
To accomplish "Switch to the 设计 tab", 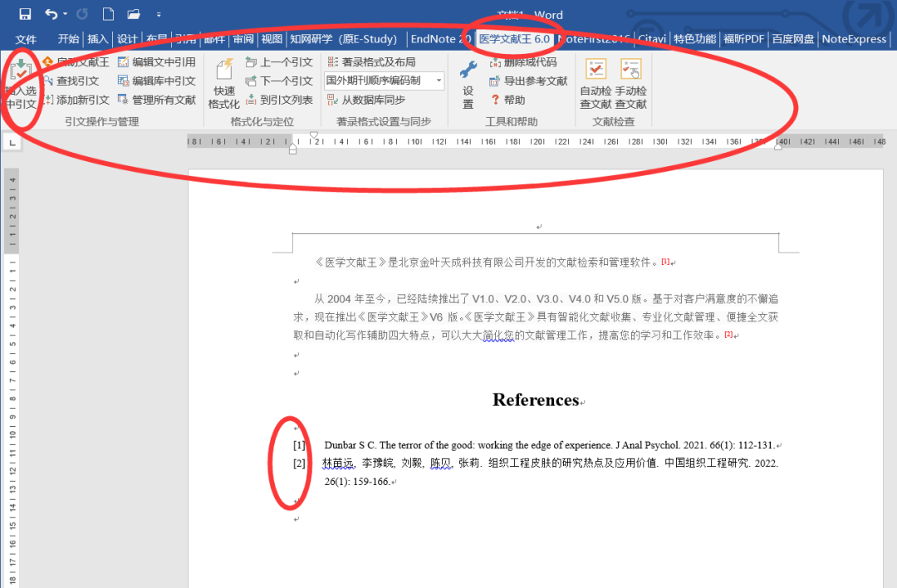I will tap(127, 39).
